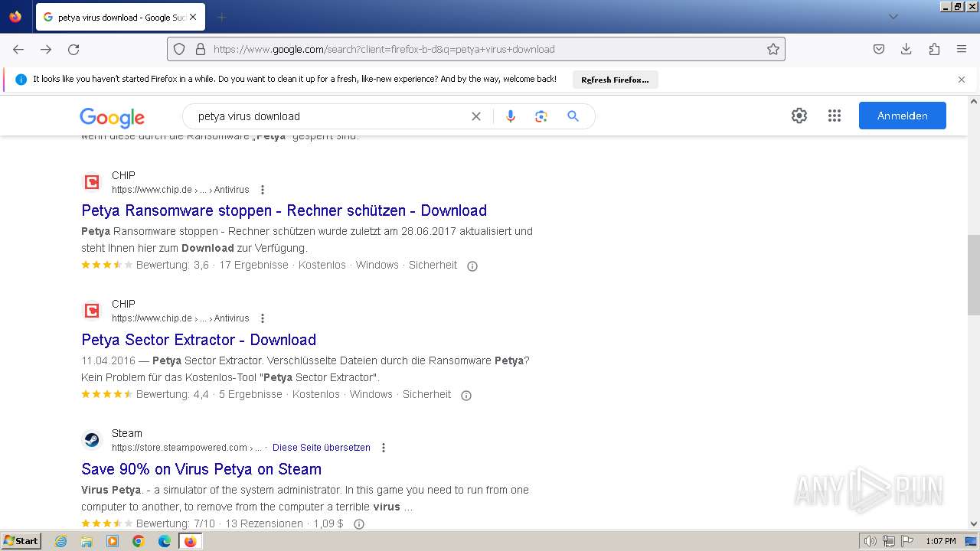
Task: Clear the Google search box
Action: coord(476,116)
